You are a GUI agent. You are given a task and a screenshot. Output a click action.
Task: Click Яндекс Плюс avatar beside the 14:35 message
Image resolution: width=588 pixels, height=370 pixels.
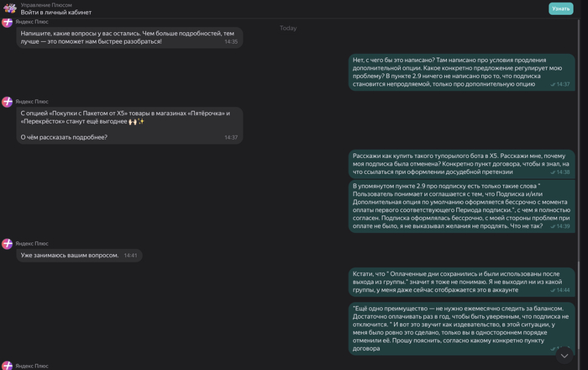pyautogui.click(x=7, y=22)
